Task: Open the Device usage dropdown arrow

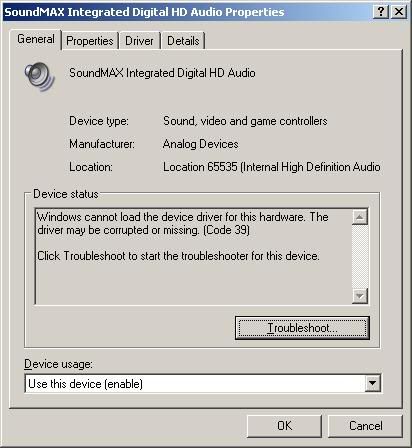Action: (x=372, y=383)
